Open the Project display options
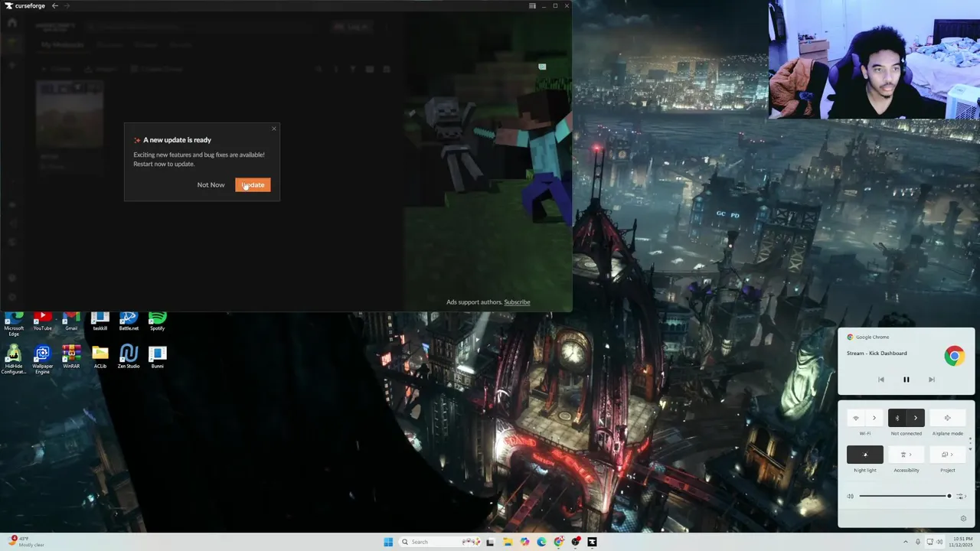Image resolution: width=980 pixels, height=551 pixels. (947, 455)
